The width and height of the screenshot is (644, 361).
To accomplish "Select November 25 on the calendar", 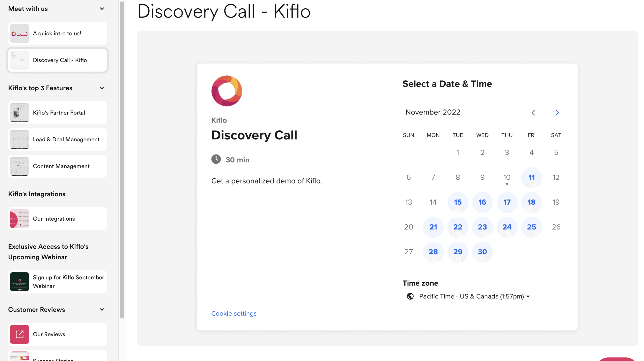I will coord(531,227).
